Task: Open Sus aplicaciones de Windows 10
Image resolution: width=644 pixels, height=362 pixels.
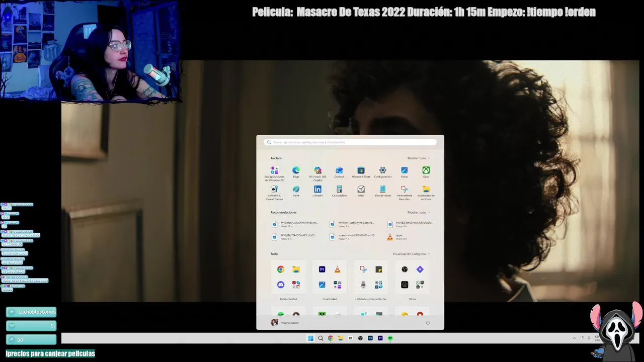Action: click(274, 174)
